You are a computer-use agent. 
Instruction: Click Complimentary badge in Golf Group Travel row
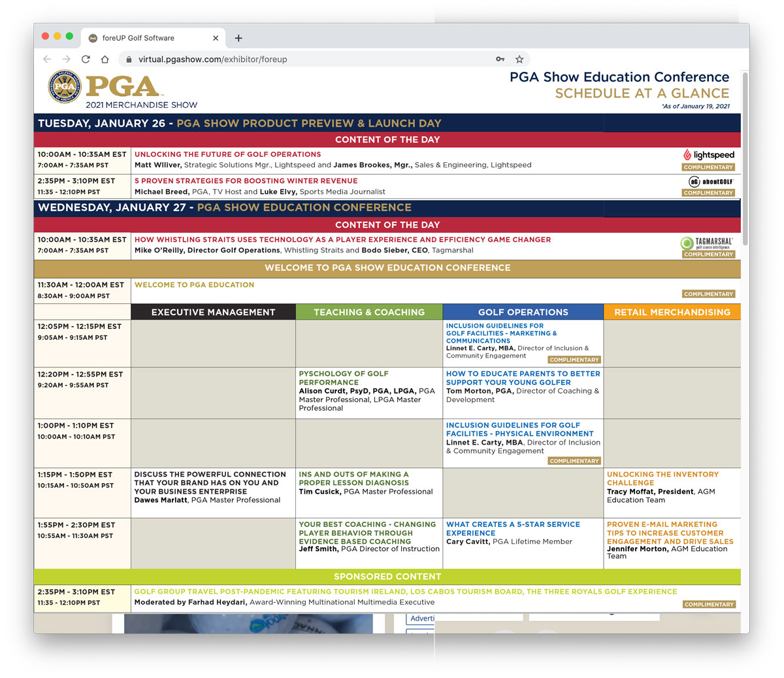click(x=709, y=605)
